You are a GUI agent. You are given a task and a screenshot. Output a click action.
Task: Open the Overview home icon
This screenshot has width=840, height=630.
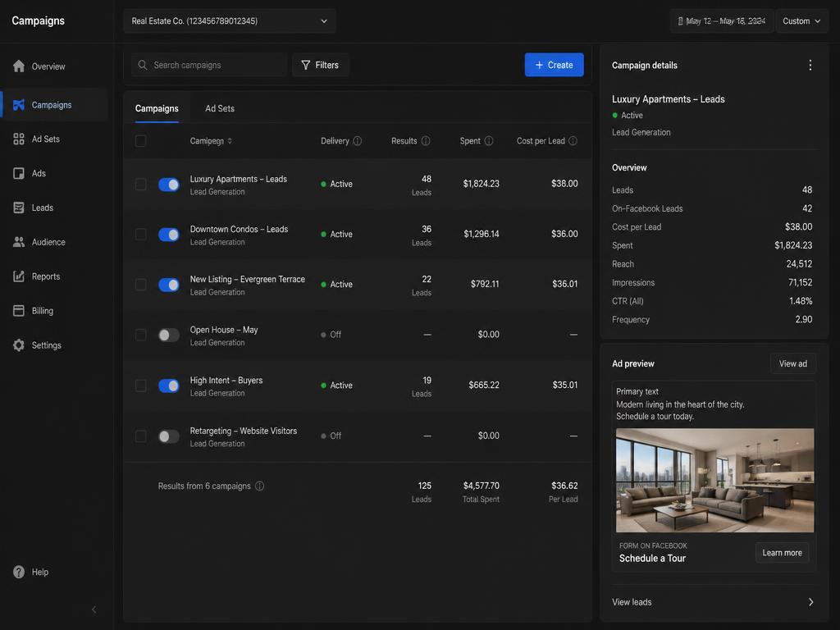coord(19,66)
